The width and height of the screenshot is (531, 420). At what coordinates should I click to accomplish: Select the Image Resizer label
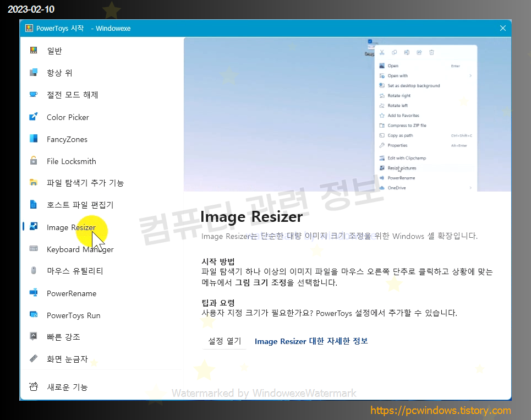[71, 227]
